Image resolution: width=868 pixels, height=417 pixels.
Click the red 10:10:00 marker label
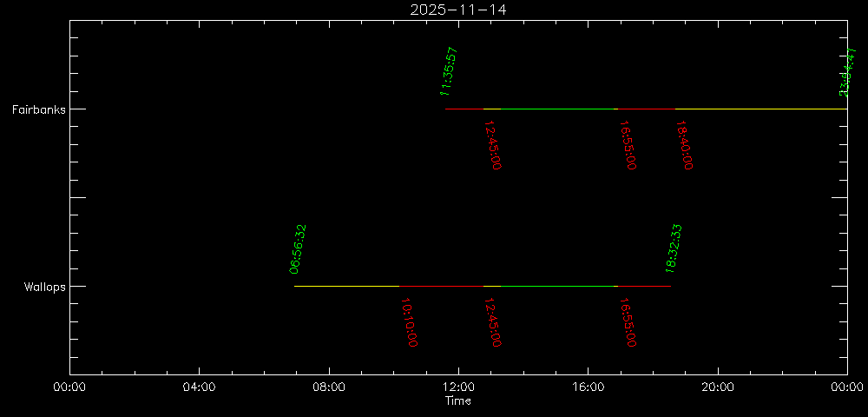click(x=409, y=322)
